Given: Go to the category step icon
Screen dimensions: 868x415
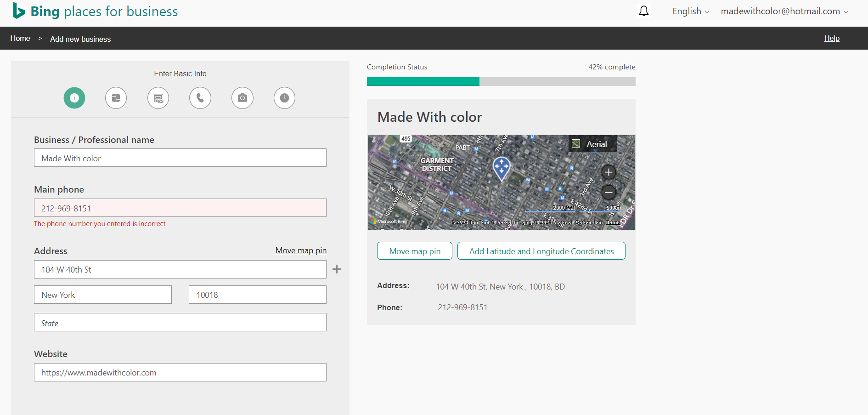Looking at the screenshot, I should click(x=116, y=98).
